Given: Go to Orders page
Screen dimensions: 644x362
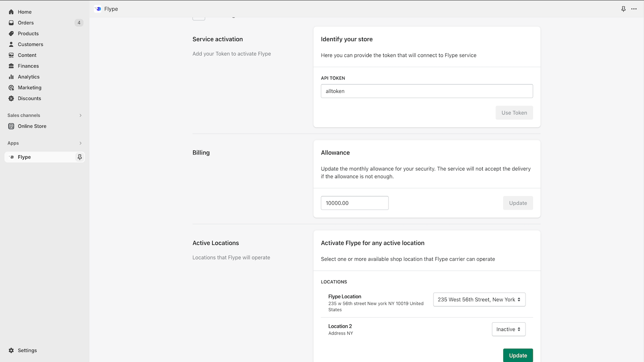Looking at the screenshot, I should [x=26, y=23].
